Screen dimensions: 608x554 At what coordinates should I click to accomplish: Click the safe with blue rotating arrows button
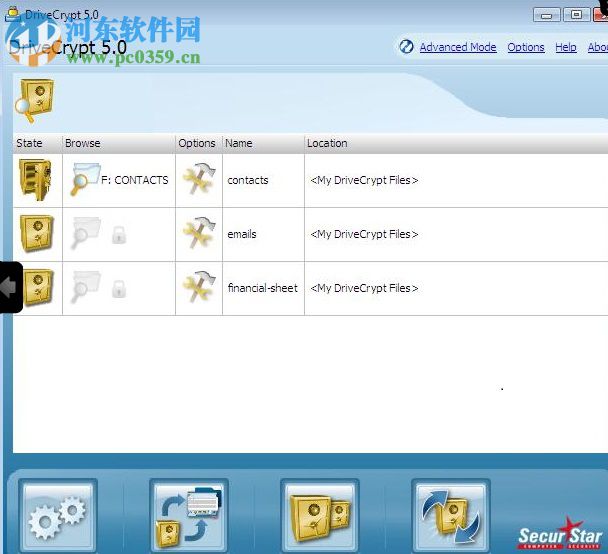coord(451,516)
